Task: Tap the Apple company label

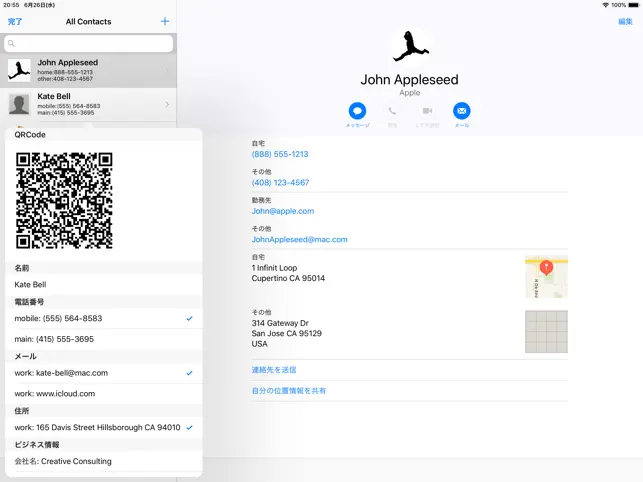Action: (x=410, y=93)
